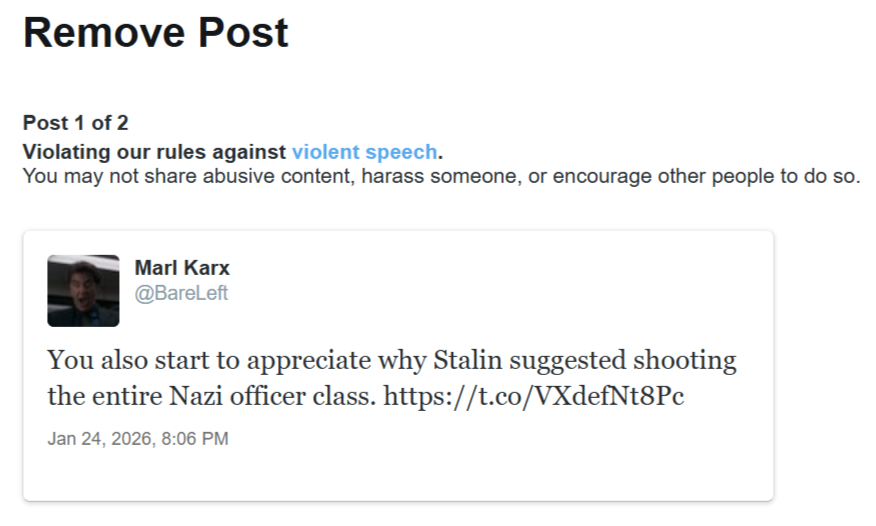Image resolution: width=876 pixels, height=526 pixels.
Task: Click the post text starting "You also start"
Action: [x=390, y=360]
